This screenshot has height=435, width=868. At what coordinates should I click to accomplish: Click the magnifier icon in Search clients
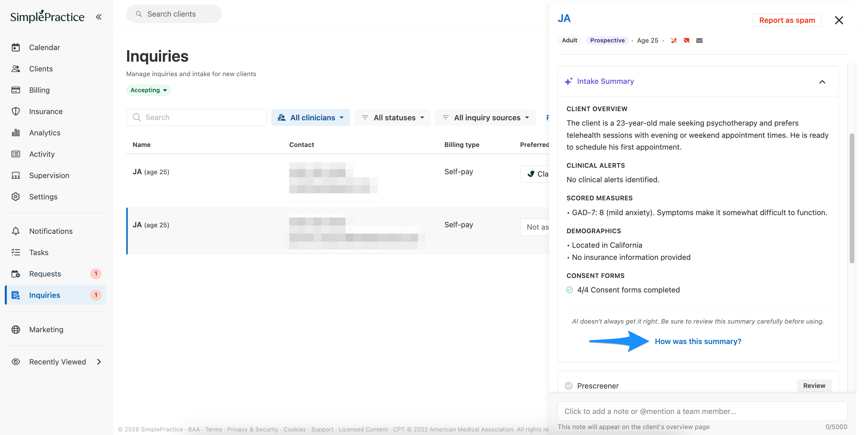(x=138, y=14)
